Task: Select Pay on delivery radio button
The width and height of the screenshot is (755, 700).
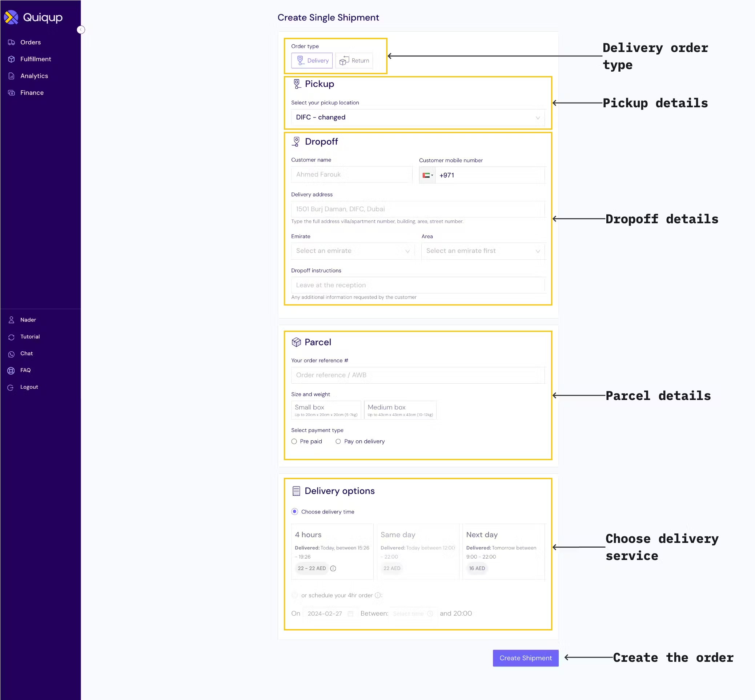Action: (338, 441)
